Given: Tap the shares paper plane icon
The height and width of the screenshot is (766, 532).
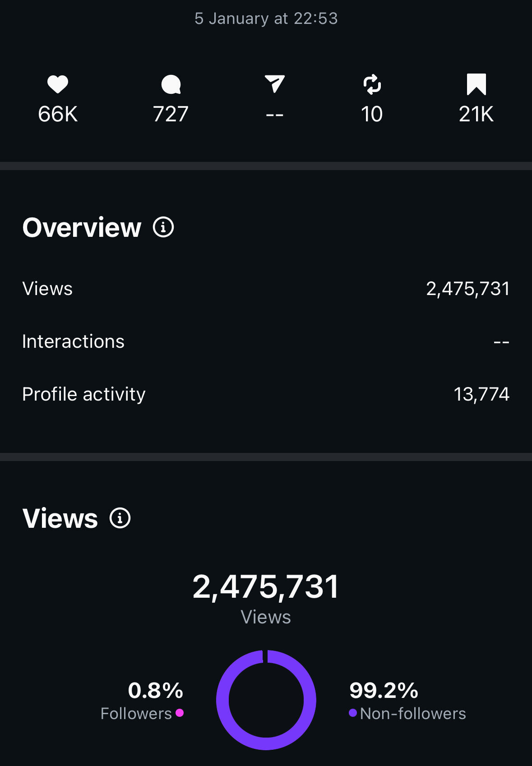Looking at the screenshot, I should click(274, 84).
